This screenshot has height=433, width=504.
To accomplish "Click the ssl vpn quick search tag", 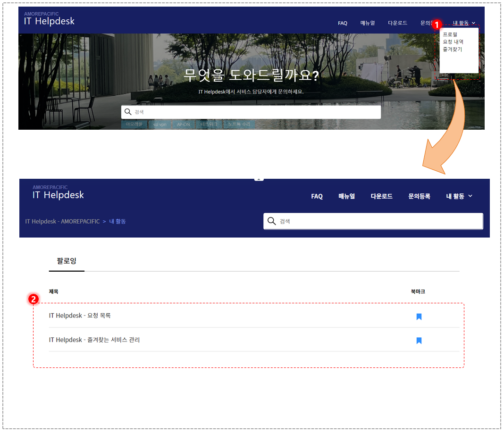I will 160,125.
